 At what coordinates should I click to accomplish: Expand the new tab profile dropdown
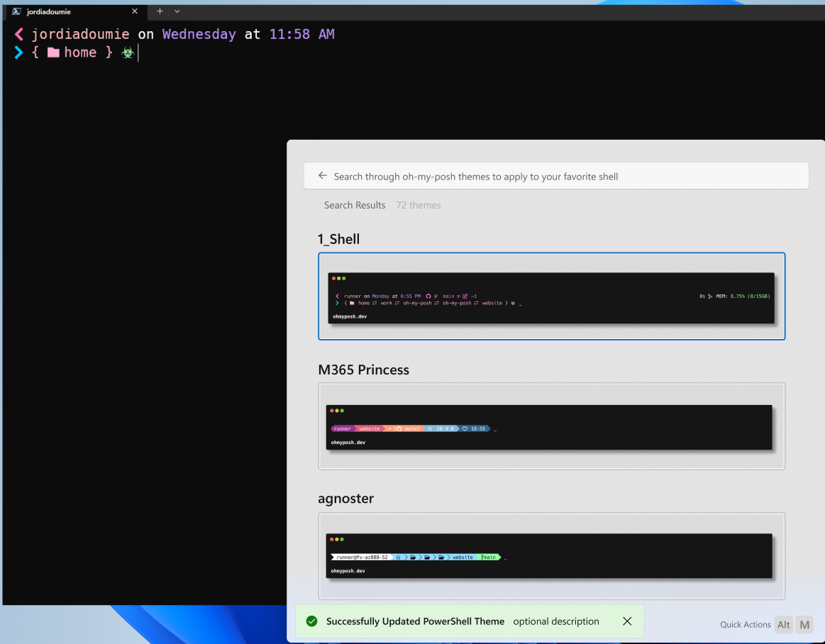(x=177, y=11)
